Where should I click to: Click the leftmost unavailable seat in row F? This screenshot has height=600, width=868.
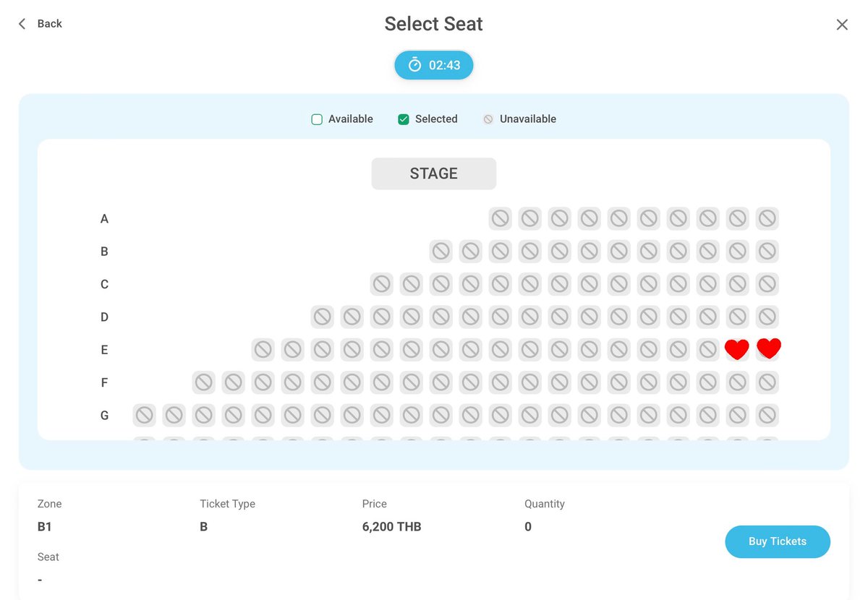pos(204,382)
